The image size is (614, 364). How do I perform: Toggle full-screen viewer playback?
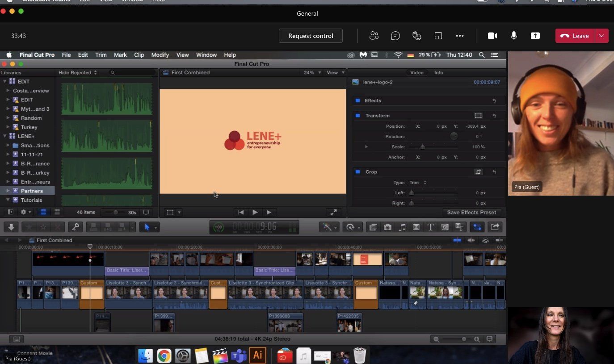(333, 213)
